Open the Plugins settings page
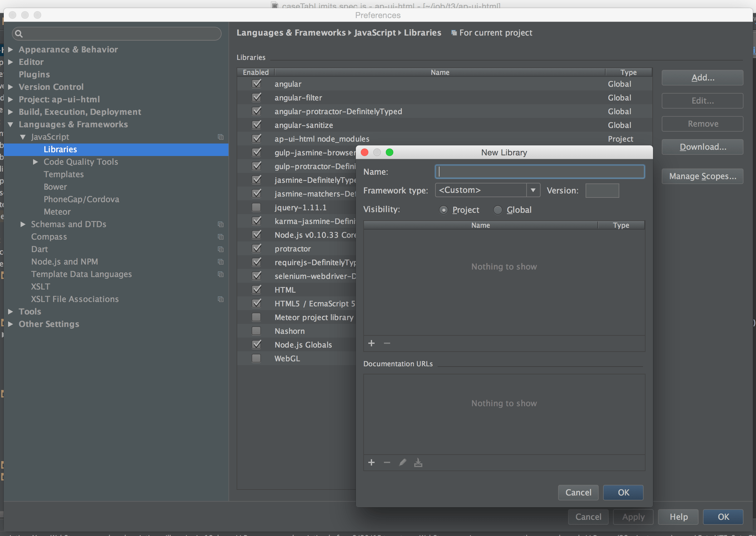 (x=34, y=74)
